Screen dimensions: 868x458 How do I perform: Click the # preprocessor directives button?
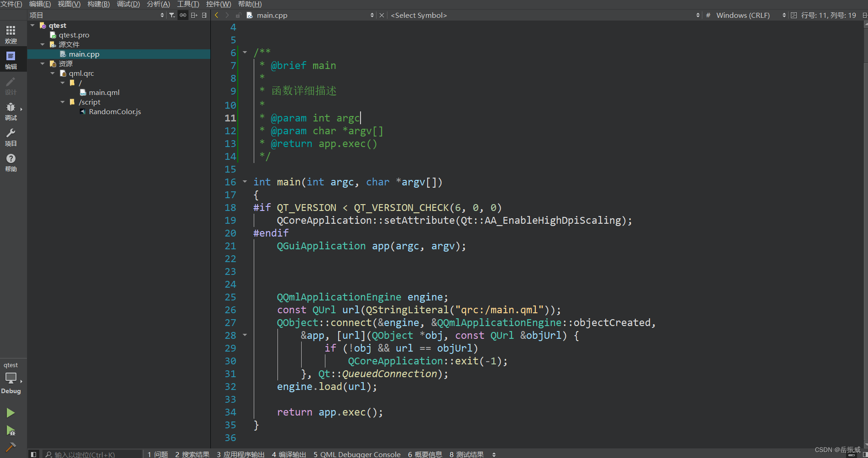coord(708,15)
